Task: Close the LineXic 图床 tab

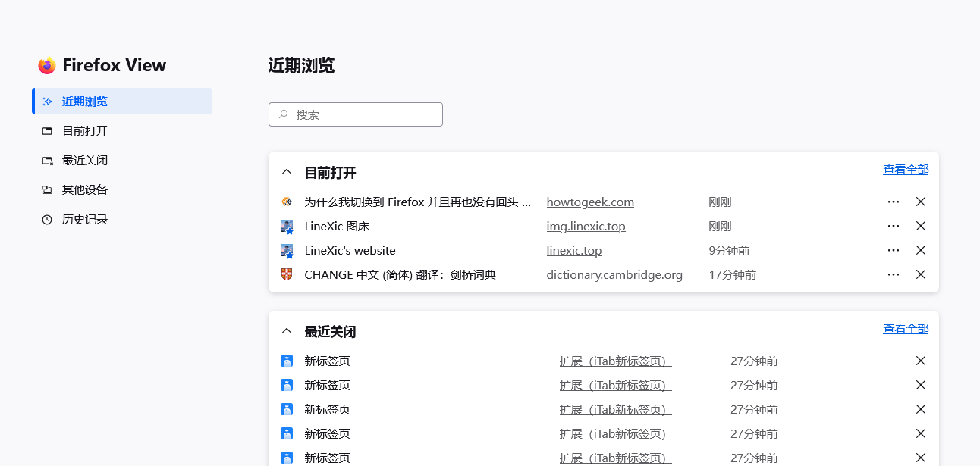Action: click(x=921, y=226)
